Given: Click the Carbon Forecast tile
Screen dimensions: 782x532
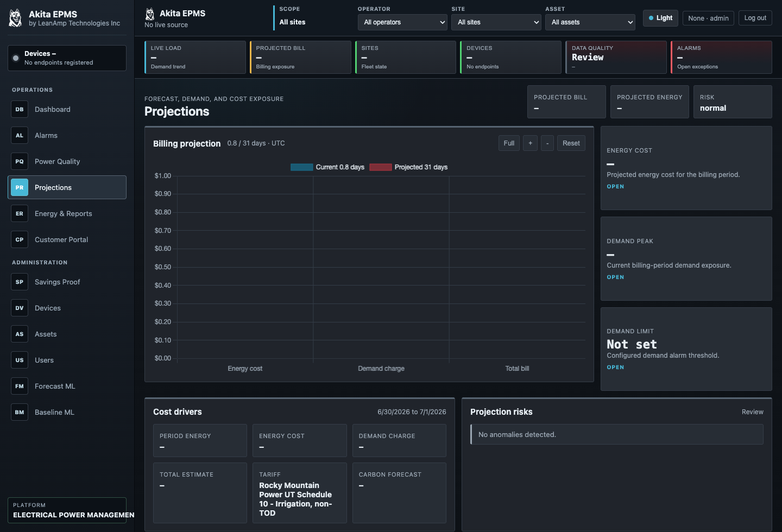Looking at the screenshot, I should coord(399,493).
